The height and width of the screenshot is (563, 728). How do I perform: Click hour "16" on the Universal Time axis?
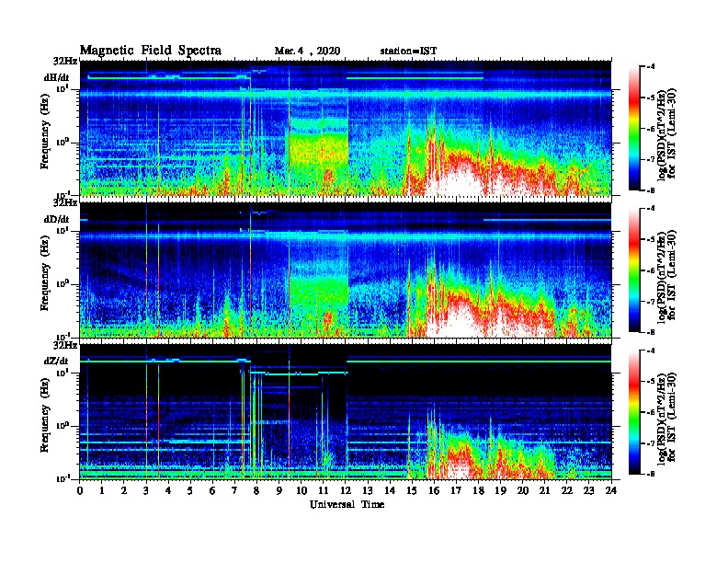pyautogui.click(x=434, y=491)
